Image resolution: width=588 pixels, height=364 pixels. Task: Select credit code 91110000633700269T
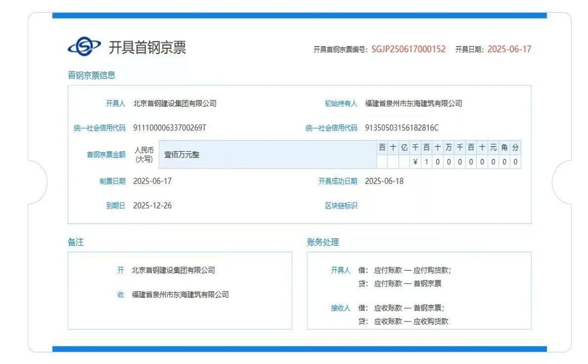tap(169, 127)
